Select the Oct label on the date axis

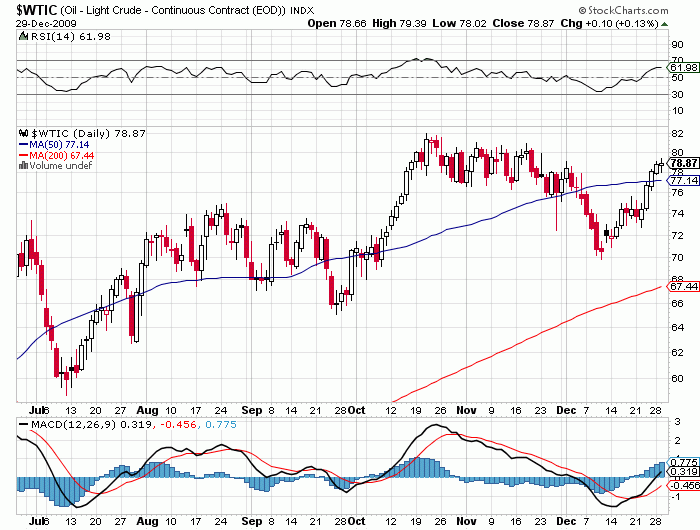[356, 410]
